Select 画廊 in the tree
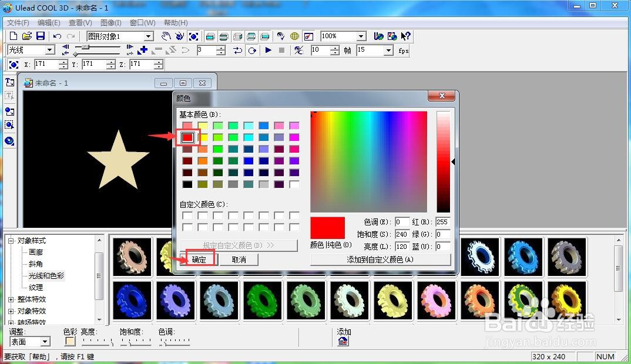 coord(36,252)
